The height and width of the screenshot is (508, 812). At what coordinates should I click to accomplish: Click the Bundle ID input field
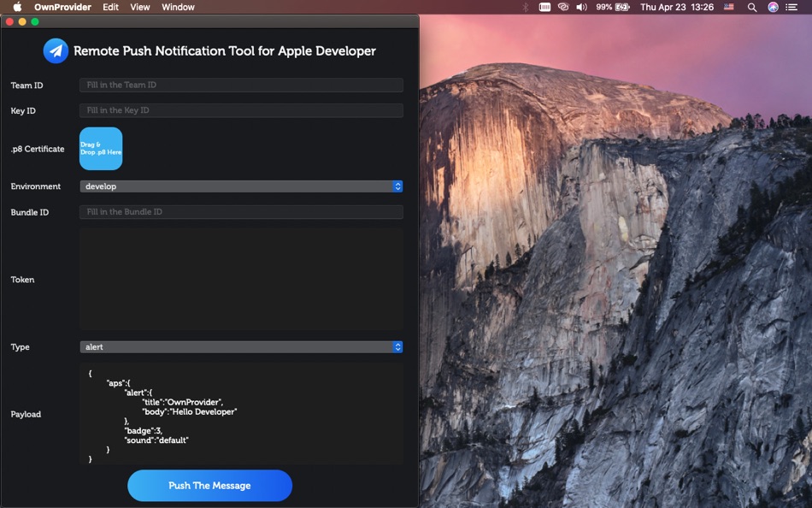(x=241, y=212)
